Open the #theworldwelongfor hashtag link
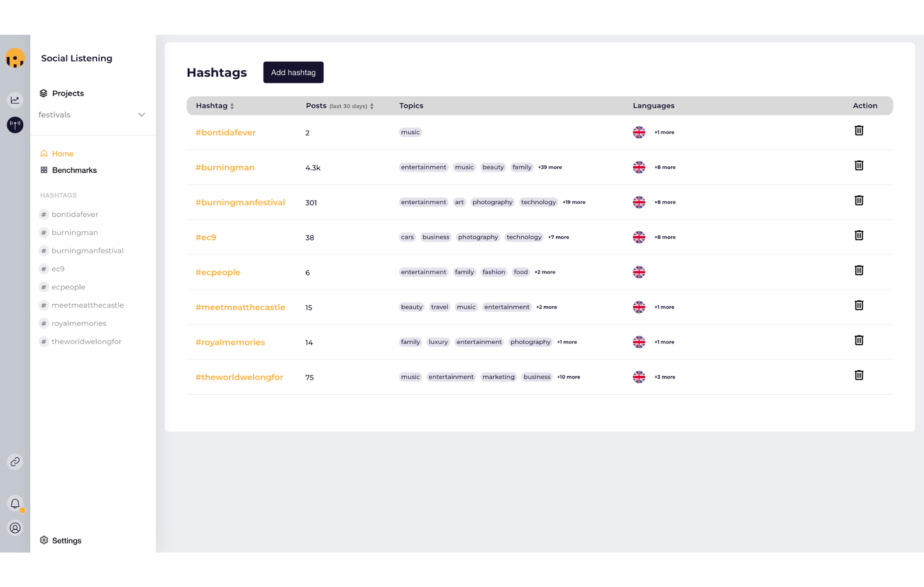924x587 pixels. (x=239, y=377)
